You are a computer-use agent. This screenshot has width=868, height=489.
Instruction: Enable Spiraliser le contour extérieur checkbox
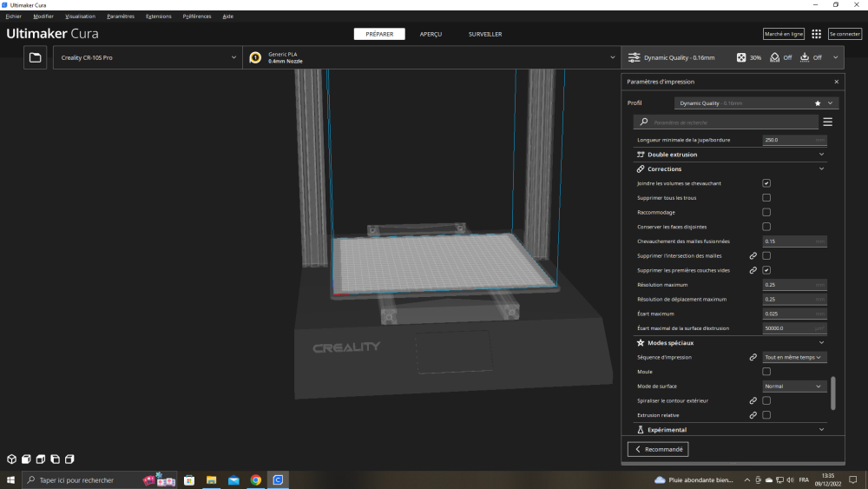pos(766,400)
